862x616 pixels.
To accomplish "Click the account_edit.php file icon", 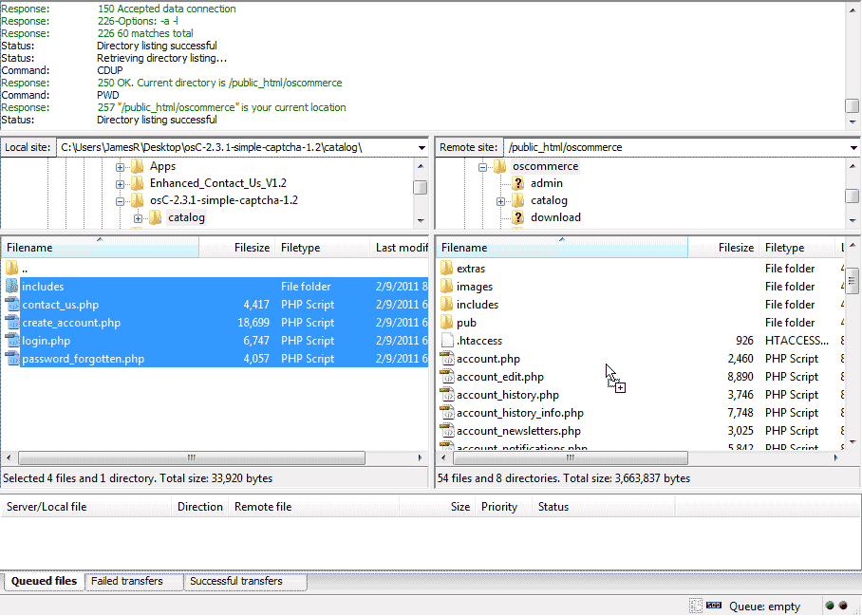I will coord(447,377).
